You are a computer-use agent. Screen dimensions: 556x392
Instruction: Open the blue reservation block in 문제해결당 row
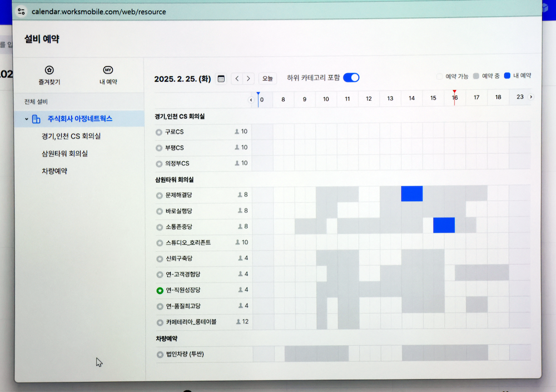(411, 194)
